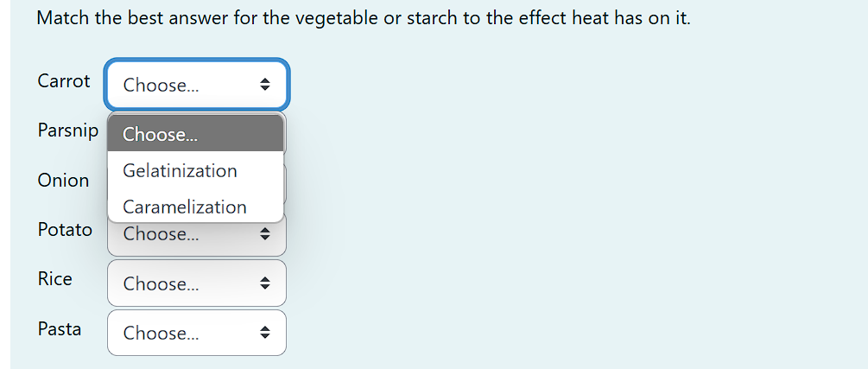The image size is (868, 369).
Task: Pick the Choose... placeholder option in list
Action: click(195, 134)
